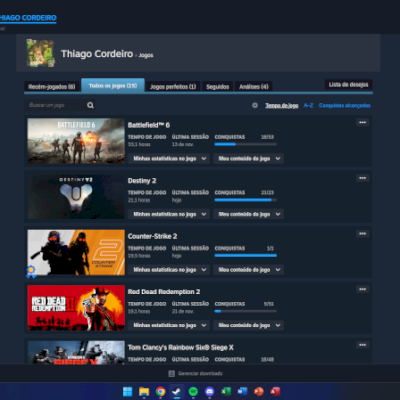Screen dimensions: 400x400
Task: Expand Minhas estatísticas no jogo for Counter-Strike 2
Action: point(169,270)
